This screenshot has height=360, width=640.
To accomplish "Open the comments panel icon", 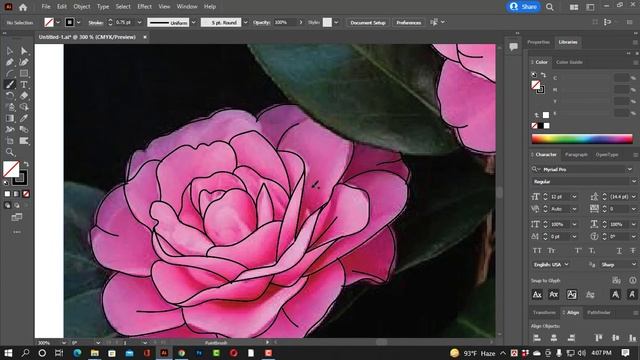I will tap(513, 47).
